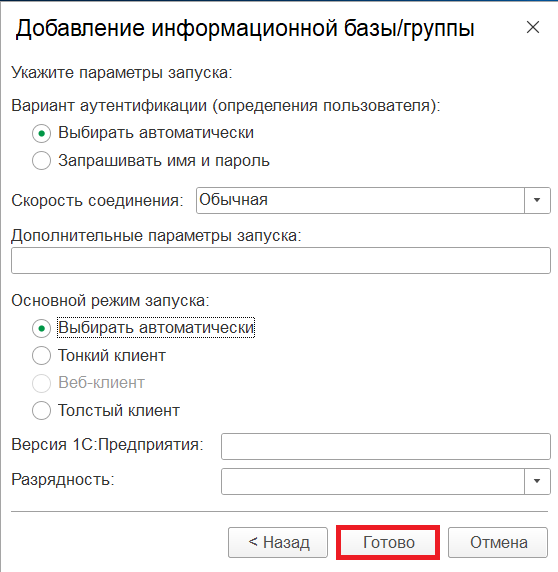Choose 'Веб-клиент' launch mode

(41, 383)
